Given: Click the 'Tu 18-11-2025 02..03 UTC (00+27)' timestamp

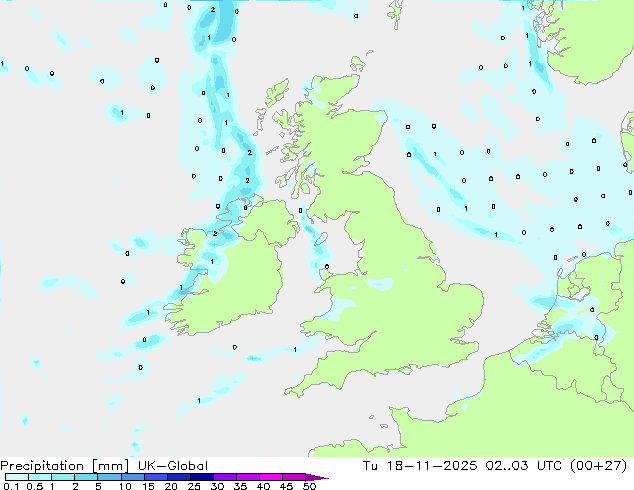Looking at the screenshot, I should pyautogui.click(x=495, y=466).
